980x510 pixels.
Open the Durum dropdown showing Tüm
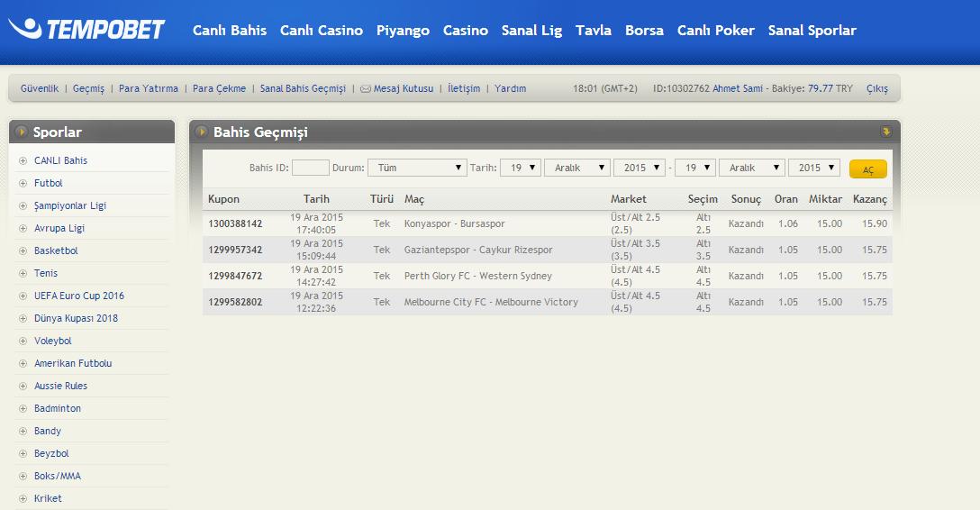pyautogui.click(x=416, y=168)
